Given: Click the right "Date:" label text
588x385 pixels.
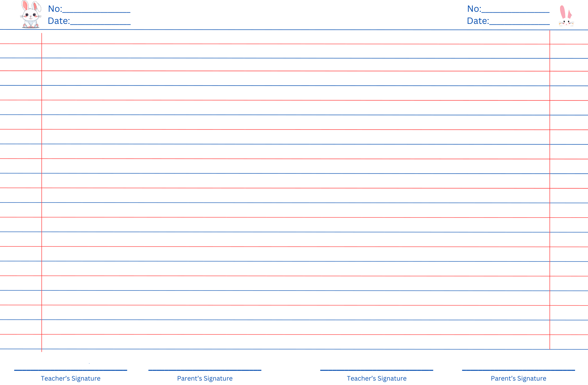Looking at the screenshot, I should pyautogui.click(x=478, y=21).
